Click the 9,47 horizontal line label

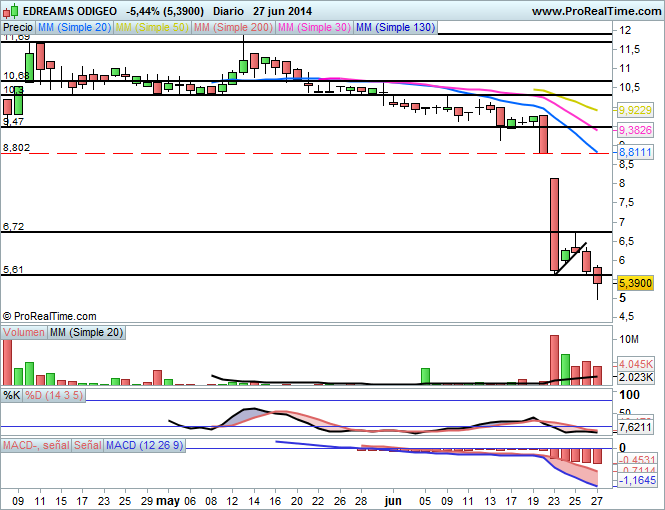tap(14, 122)
